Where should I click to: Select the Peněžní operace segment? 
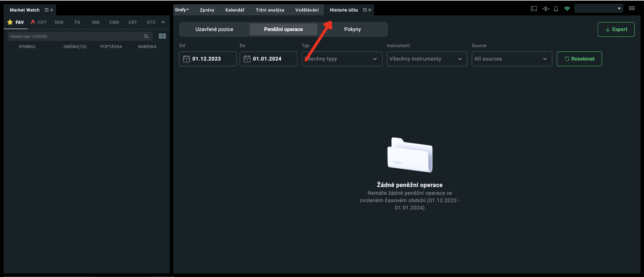pos(283,29)
